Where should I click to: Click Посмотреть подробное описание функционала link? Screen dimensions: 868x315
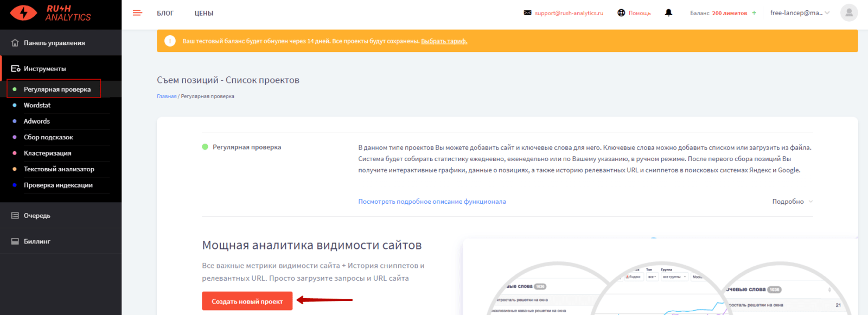click(x=432, y=202)
